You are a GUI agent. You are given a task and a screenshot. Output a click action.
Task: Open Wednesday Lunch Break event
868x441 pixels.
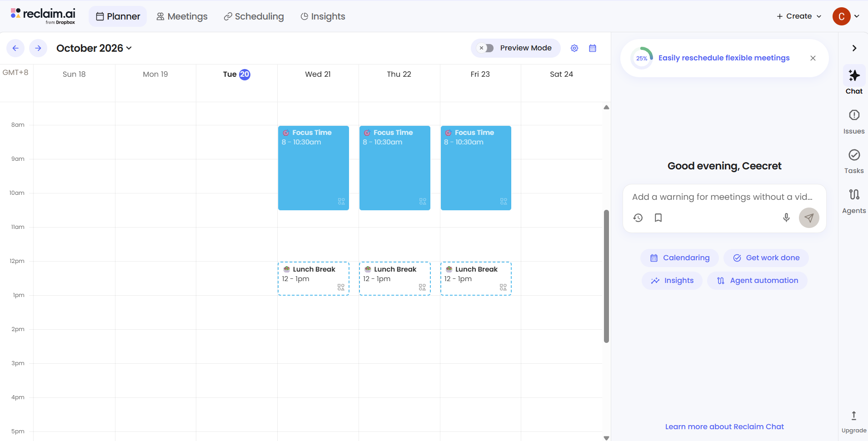[314, 278]
